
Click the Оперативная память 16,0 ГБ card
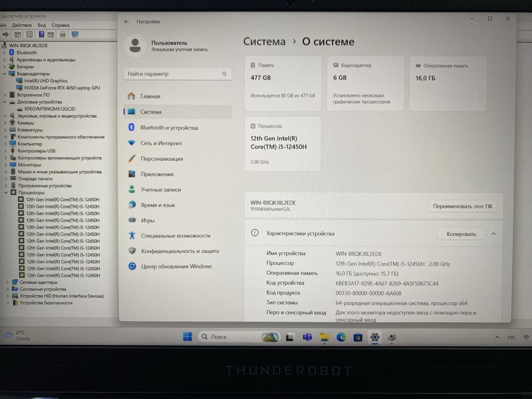pyautogui.click(x=448, y=84)
